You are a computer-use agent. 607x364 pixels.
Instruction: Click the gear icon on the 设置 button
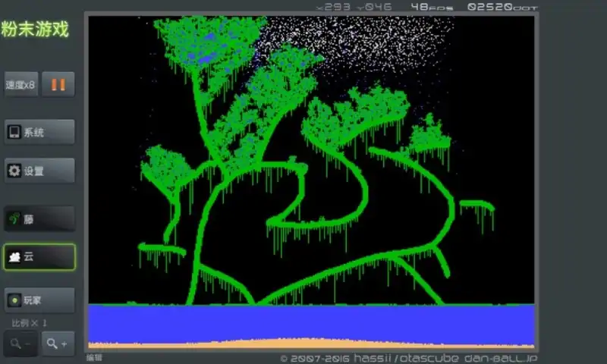pyautogui.click(x=14, y=171)
